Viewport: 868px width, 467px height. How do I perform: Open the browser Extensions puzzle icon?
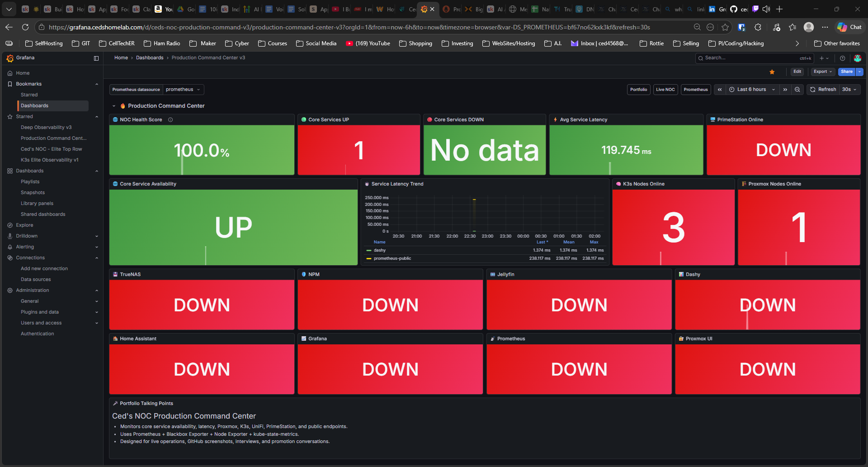758,27
